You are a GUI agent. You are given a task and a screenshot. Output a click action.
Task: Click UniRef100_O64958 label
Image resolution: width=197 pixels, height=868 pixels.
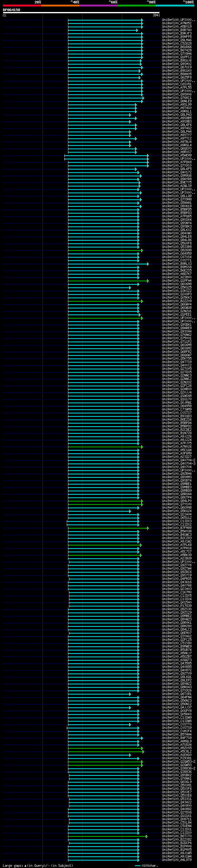point(176,406)
